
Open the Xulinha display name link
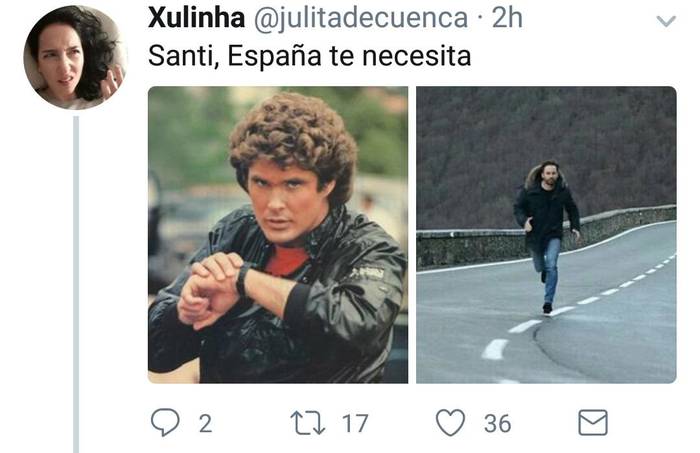(196, 18)
